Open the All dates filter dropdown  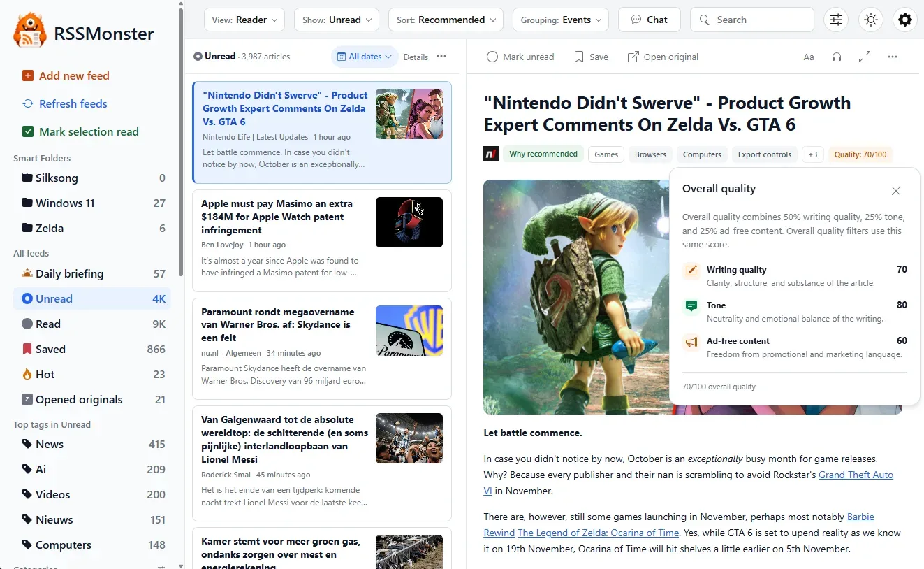coord(365,57)
